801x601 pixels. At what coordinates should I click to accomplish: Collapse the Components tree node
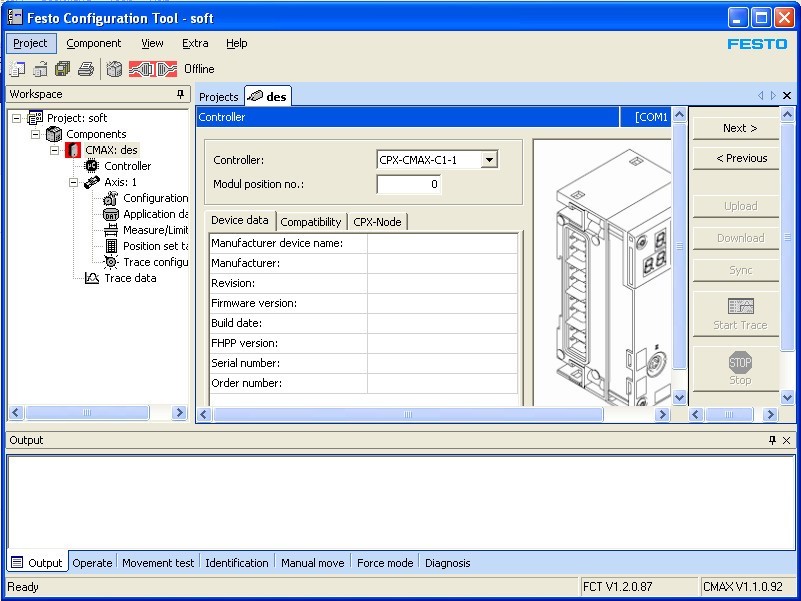coord(36,134)
